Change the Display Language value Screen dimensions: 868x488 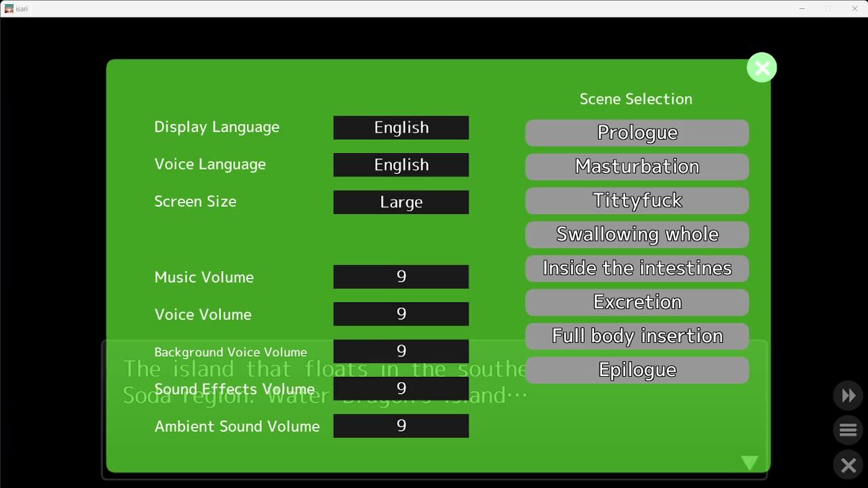pos(401,127)
